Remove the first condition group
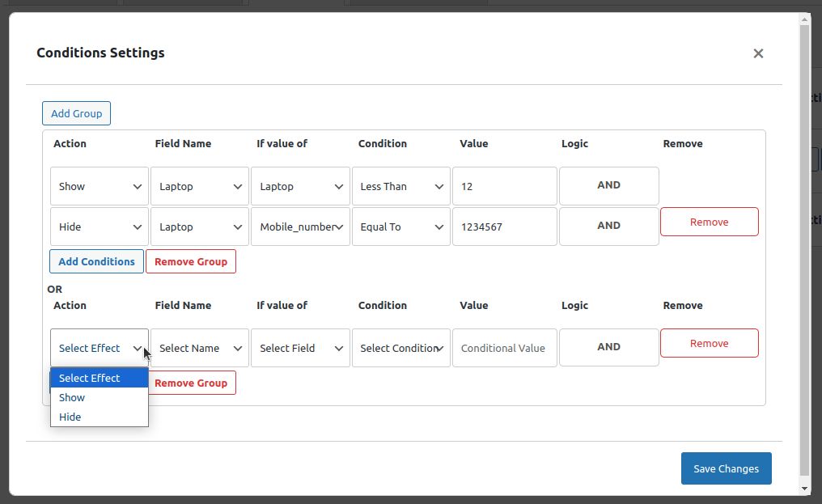The image size is (822, 504). tap(191, 261)
